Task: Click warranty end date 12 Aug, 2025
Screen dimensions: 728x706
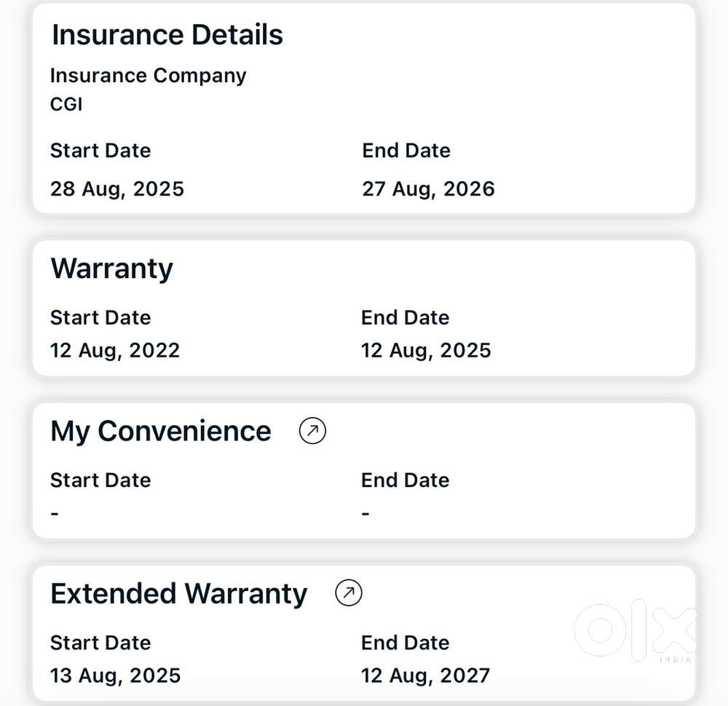Action: 426,350
